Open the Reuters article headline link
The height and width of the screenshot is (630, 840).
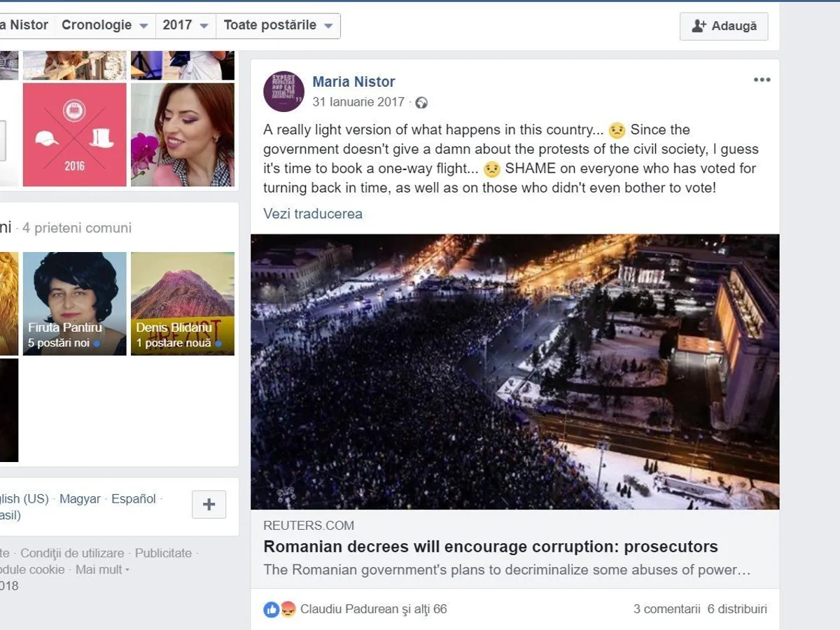pos(491,547)
